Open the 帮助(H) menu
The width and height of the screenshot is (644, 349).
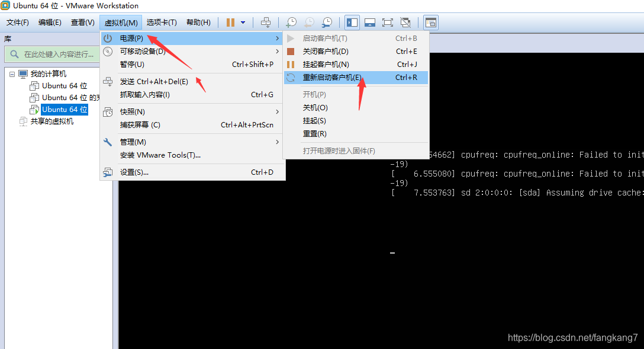(x=198, y=22)
